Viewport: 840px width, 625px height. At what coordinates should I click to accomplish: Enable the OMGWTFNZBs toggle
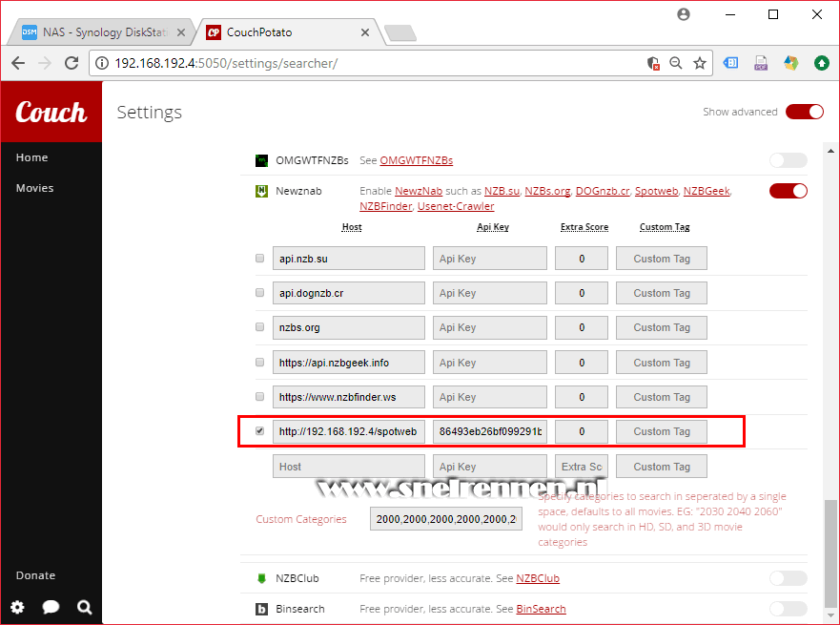click(x=788, y=160)
